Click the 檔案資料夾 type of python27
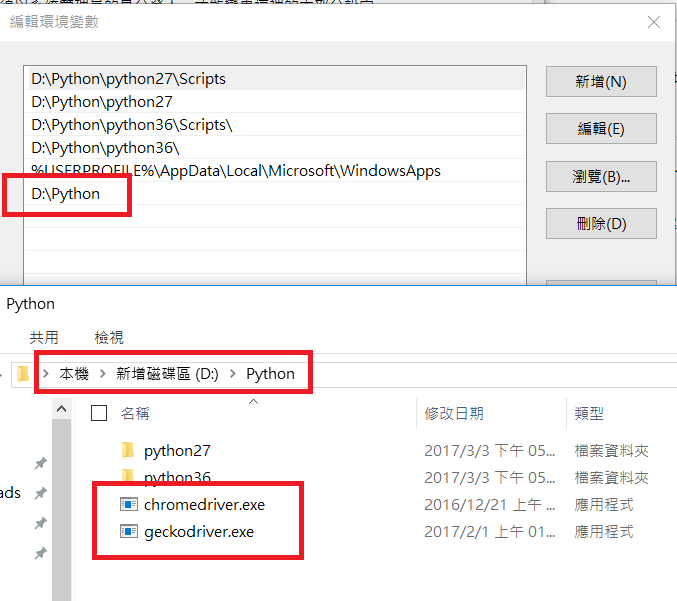Viewport: 677px width, 601px height. coord(611,451)
